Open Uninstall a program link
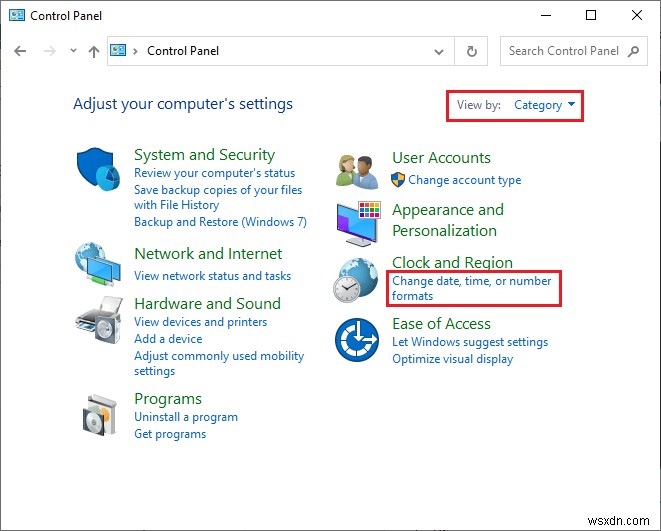661x531 pixels. [186, 417]
